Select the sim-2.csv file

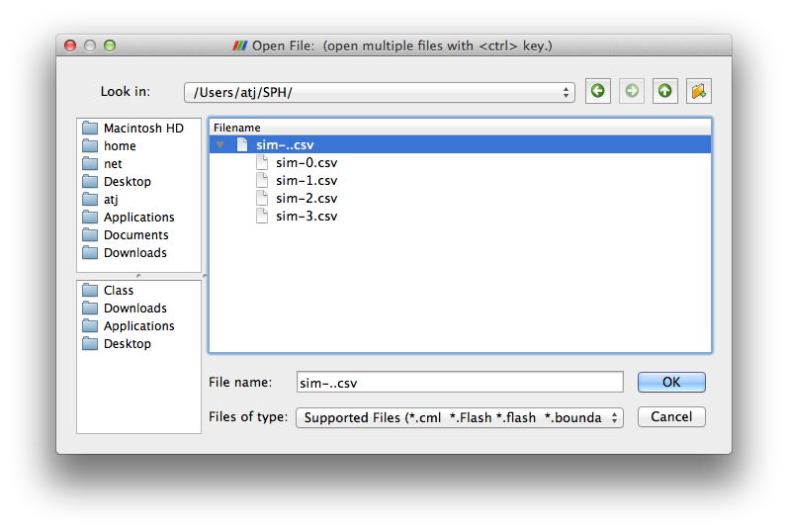(306, 199)
